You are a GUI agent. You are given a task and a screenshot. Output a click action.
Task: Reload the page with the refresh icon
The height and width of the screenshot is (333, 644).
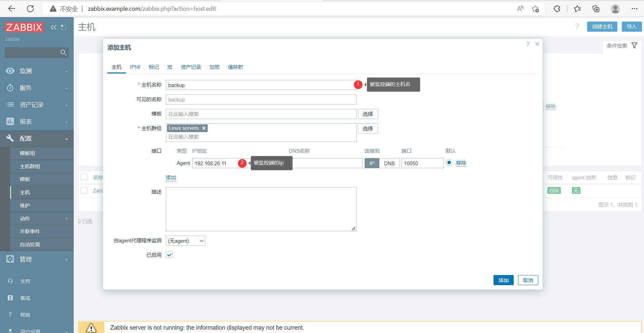30,9
